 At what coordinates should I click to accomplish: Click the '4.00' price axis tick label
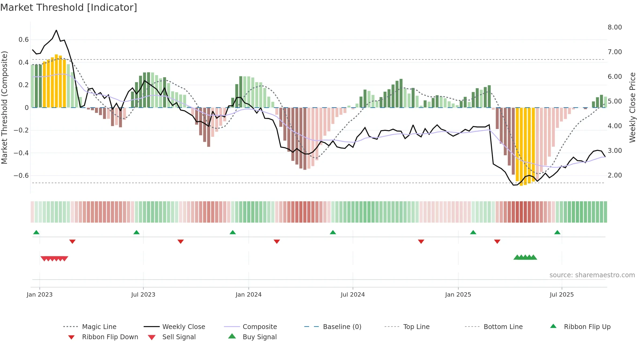tap(615, 126)
